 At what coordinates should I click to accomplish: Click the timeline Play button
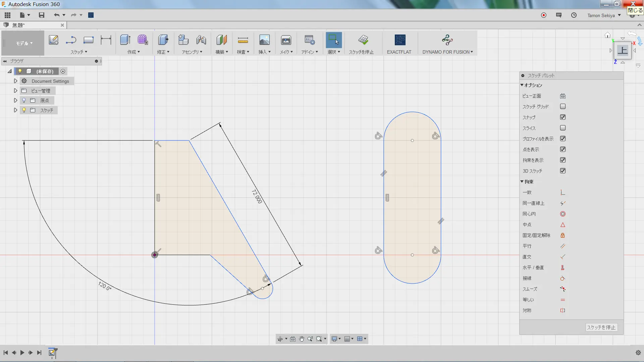pos(22,353)
